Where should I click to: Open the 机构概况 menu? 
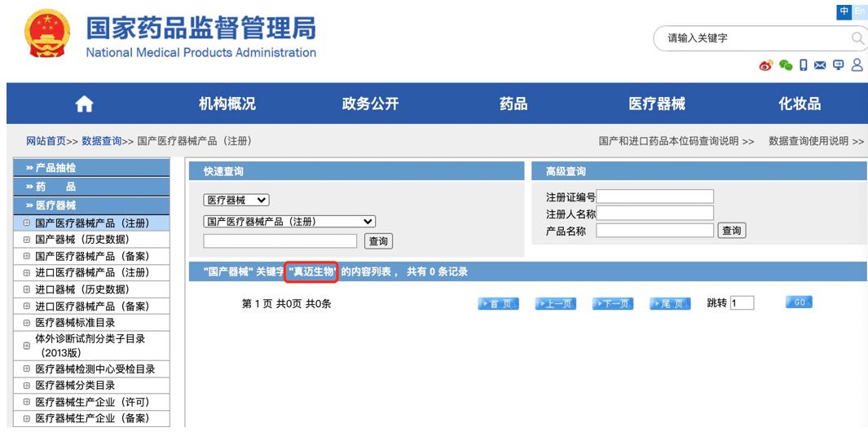[x=227, y=104]
